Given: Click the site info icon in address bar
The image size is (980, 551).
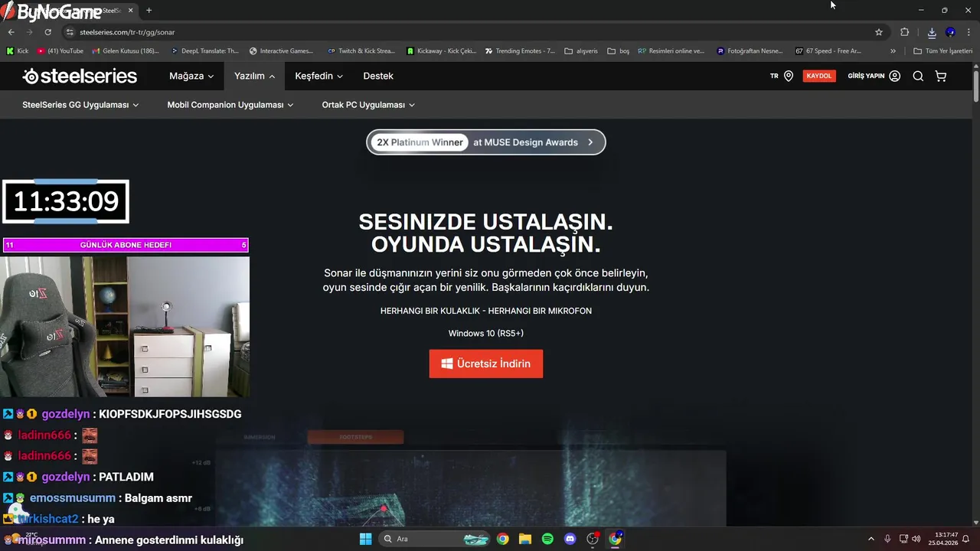Looking at the screenshot, I should tap(70, 32).
